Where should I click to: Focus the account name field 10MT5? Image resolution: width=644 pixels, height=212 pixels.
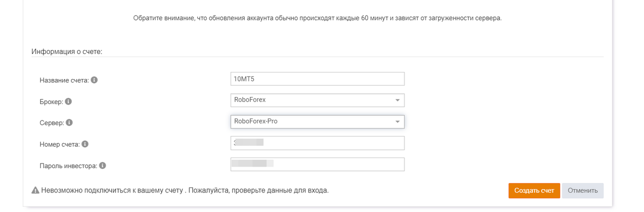[318, 78]
